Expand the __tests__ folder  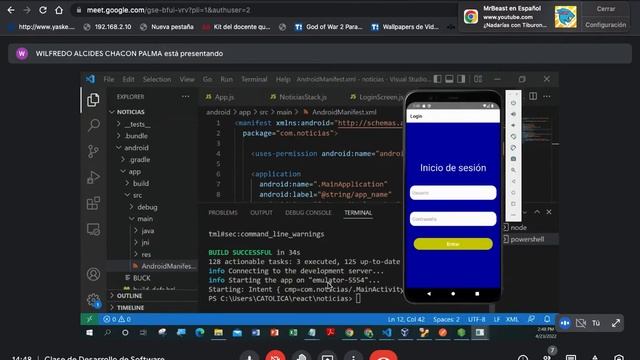[x=138, y=124]
